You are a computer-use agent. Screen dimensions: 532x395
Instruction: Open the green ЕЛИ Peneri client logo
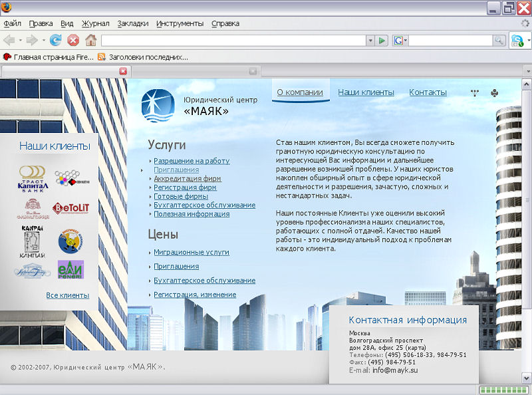(x=70, y=270)
